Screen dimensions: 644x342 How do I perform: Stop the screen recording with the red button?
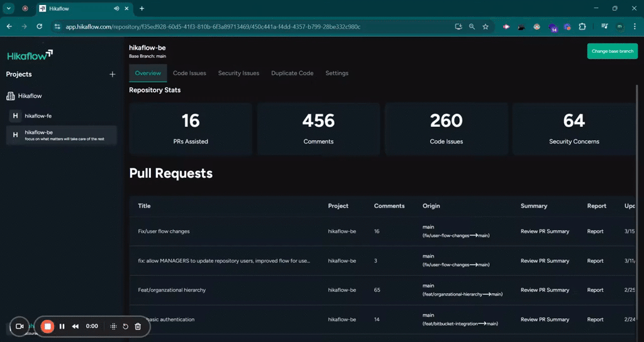click(47, 326)
